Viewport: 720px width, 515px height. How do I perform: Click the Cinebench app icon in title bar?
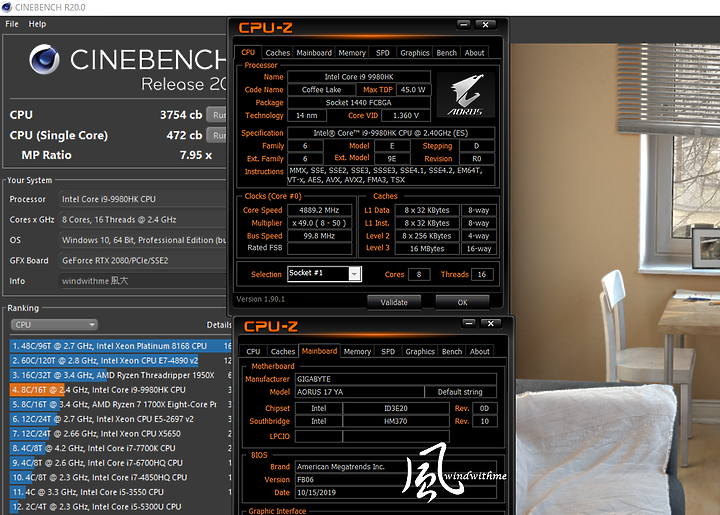6,7
